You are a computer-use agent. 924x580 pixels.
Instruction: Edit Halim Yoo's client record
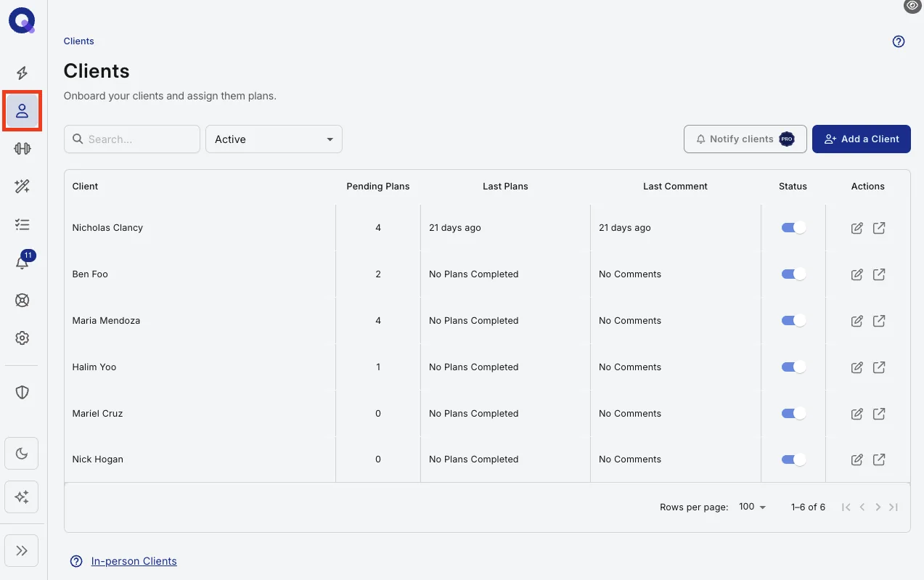[857, 367]
